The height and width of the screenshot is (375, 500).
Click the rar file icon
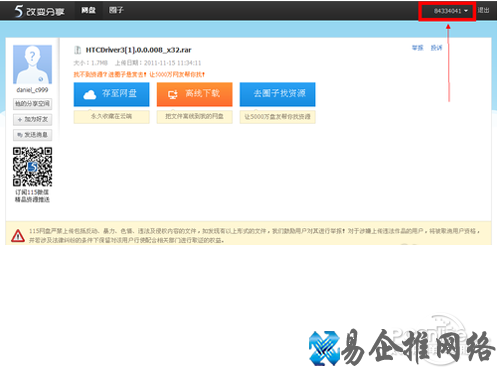[x=77, y=50]
